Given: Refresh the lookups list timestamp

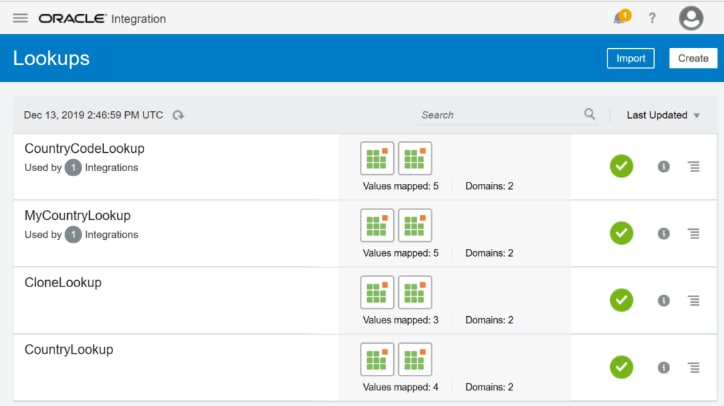Looking at the screenshot, I should [x=178, y=115].
